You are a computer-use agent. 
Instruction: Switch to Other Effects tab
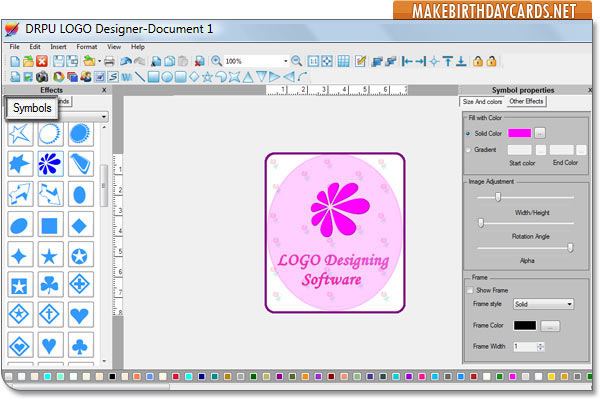point(526,101)
